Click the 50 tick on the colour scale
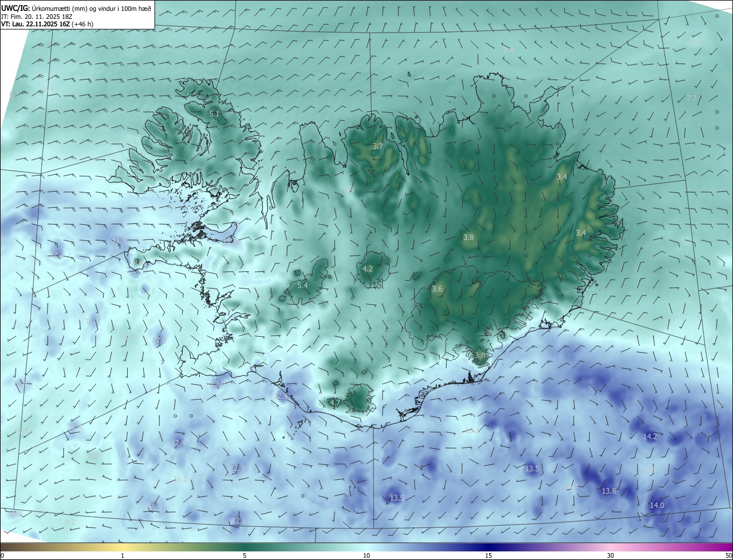Viewport: 733px width, 560px height. [728, 555]
